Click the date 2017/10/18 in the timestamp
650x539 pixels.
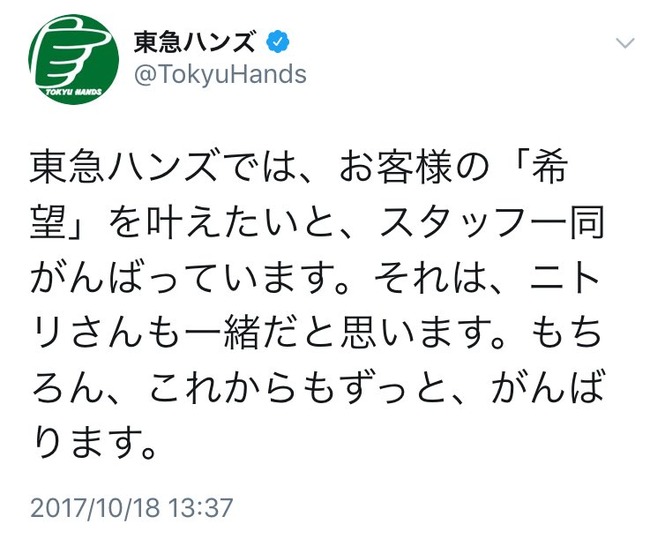pos(95,507)
